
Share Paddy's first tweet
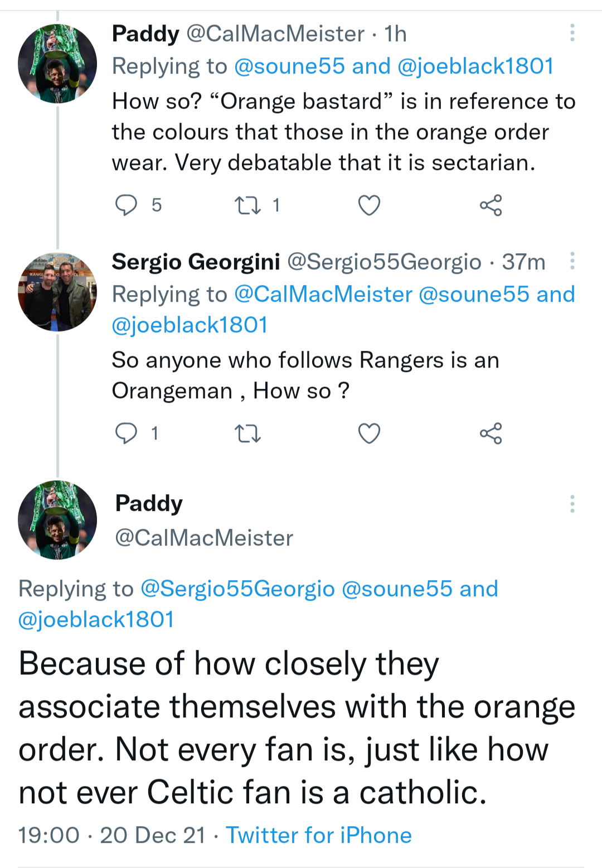[x=491, y=205]
